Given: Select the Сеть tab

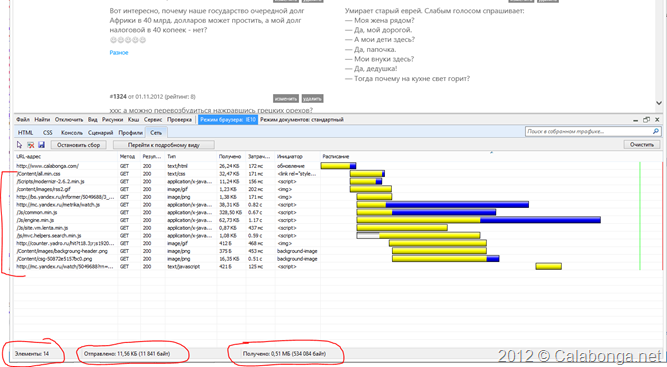Looking at the screenshot, I should pos(156,133).
